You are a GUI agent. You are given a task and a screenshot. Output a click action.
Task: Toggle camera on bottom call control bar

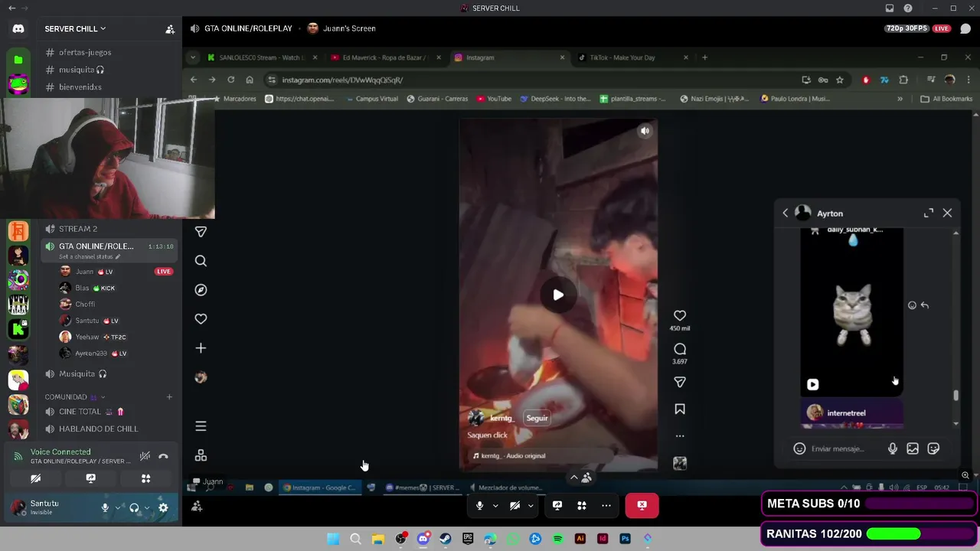[x=514, y=505]
